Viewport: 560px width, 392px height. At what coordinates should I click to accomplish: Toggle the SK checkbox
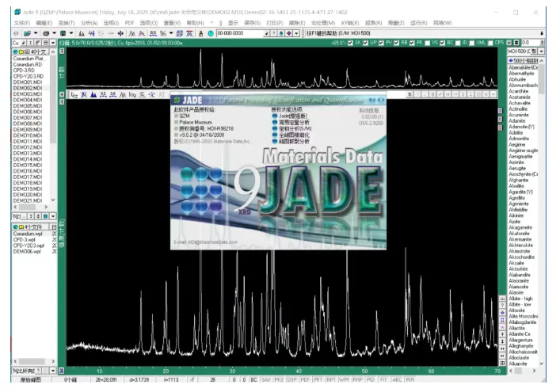[350, 43]
